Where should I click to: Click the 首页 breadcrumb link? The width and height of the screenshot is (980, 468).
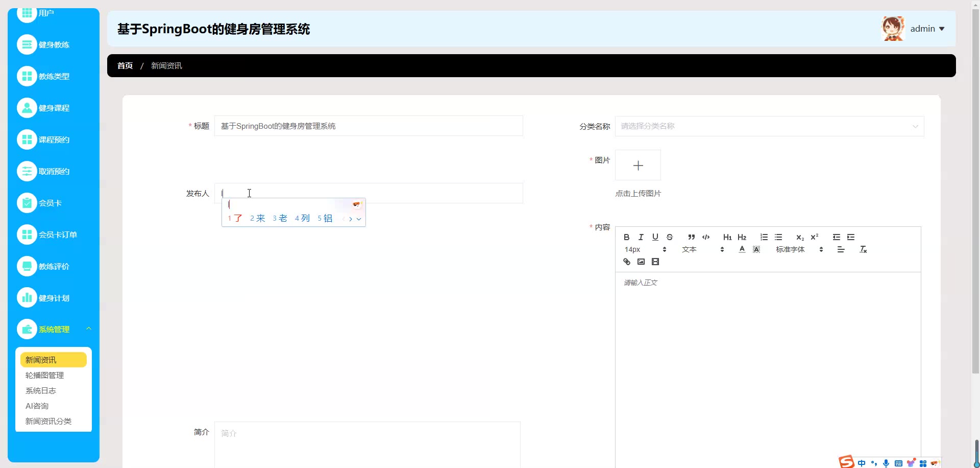coord(125,66)
